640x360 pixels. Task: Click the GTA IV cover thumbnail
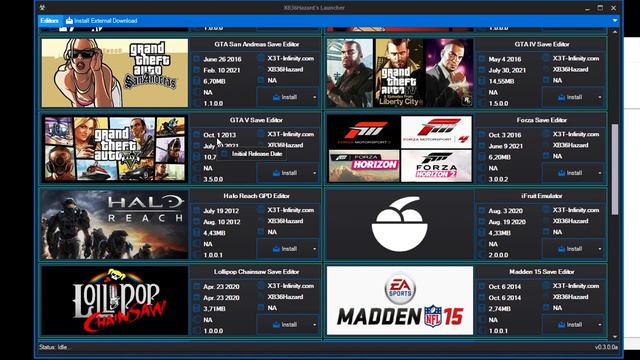tap(400, 73)
